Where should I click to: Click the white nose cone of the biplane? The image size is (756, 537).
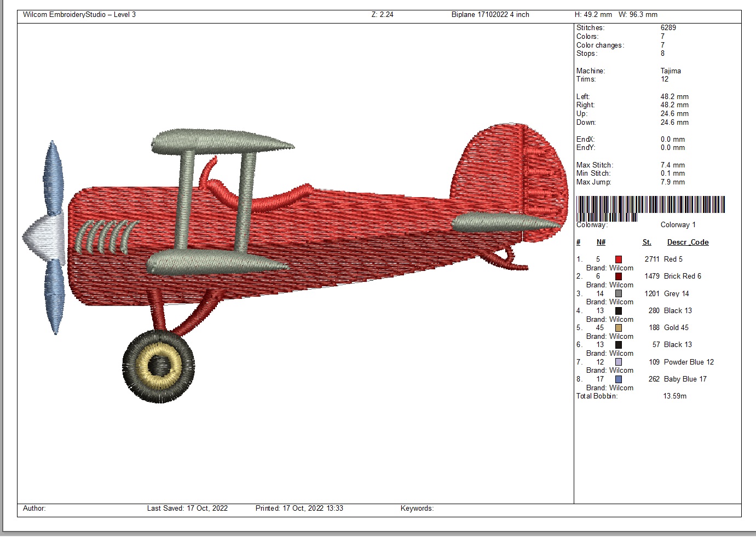pyautogui.click(x=44, y=236)
